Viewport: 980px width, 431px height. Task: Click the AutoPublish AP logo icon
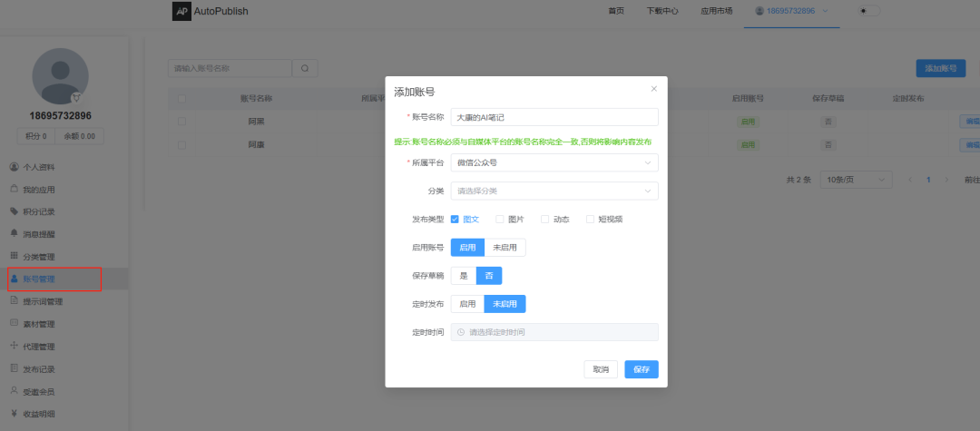tap(181, 11)
